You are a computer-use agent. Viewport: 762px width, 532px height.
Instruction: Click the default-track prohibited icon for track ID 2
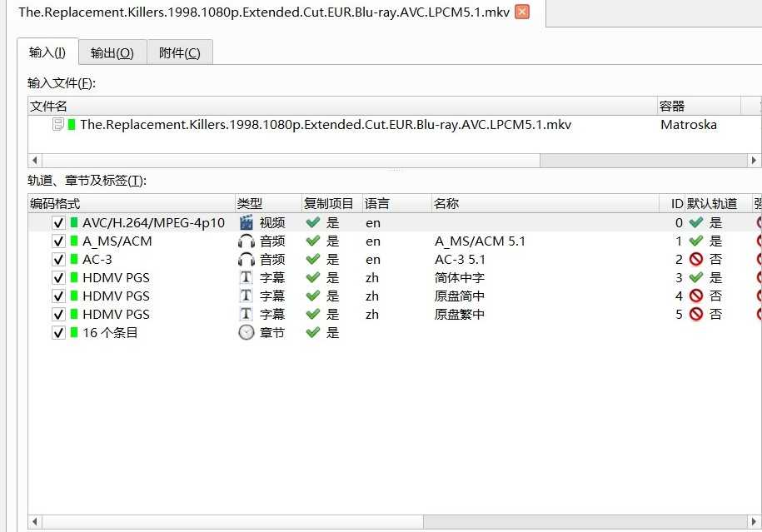696,260
